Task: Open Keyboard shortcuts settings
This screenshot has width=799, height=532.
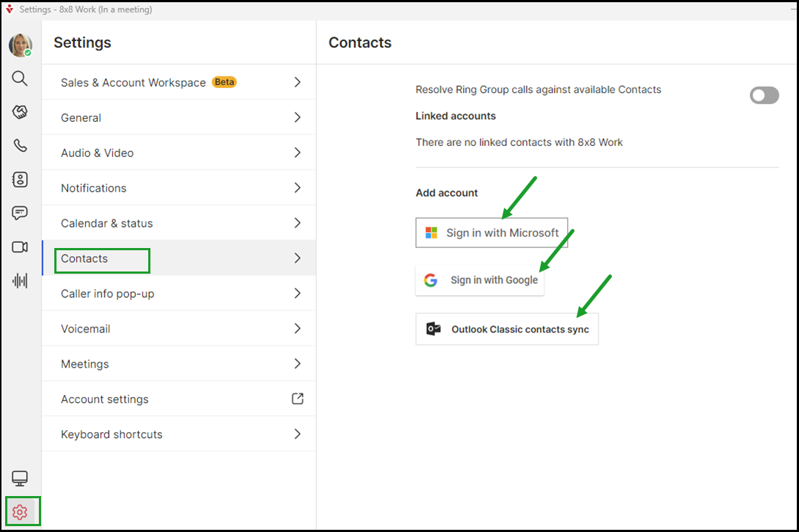Action: pyautogui.click(x=179, y=434)
